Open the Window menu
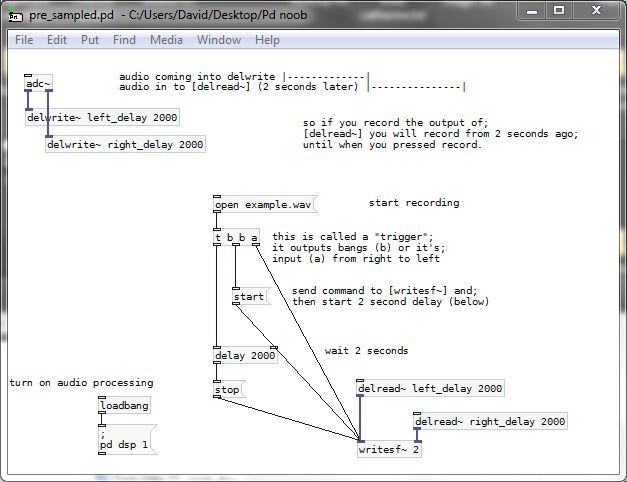Screen dimensions: 627x482 click(x=218, y=40)
